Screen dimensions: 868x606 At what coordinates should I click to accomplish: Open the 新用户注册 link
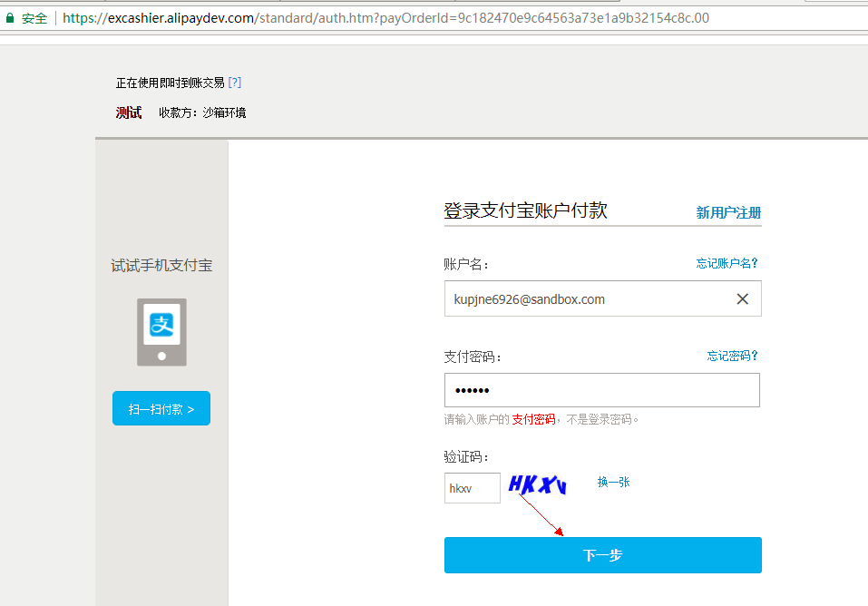728,212
